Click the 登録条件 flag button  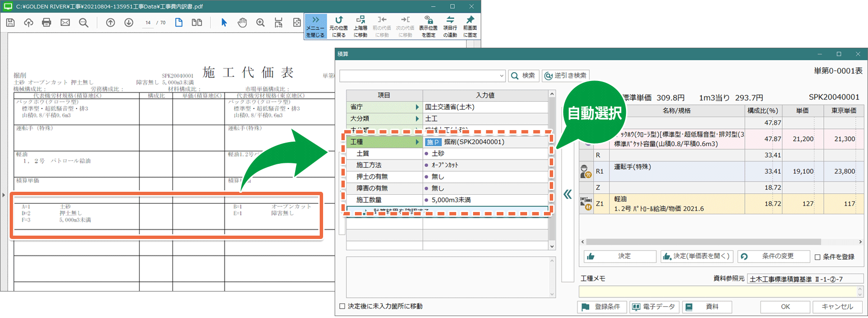602,307
